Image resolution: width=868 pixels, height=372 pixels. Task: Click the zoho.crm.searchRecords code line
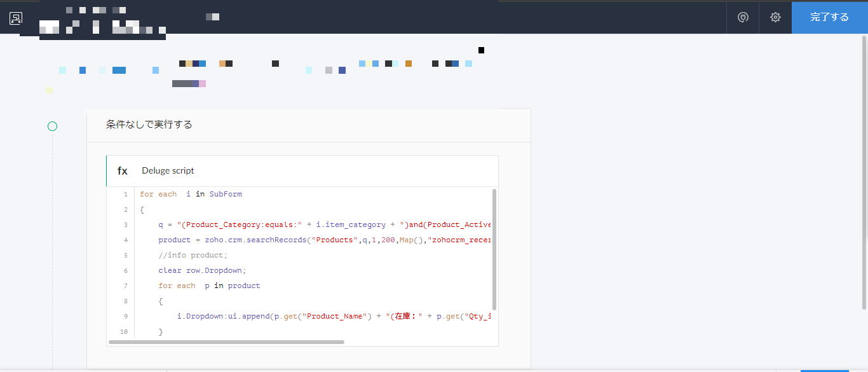coord(326,240)
